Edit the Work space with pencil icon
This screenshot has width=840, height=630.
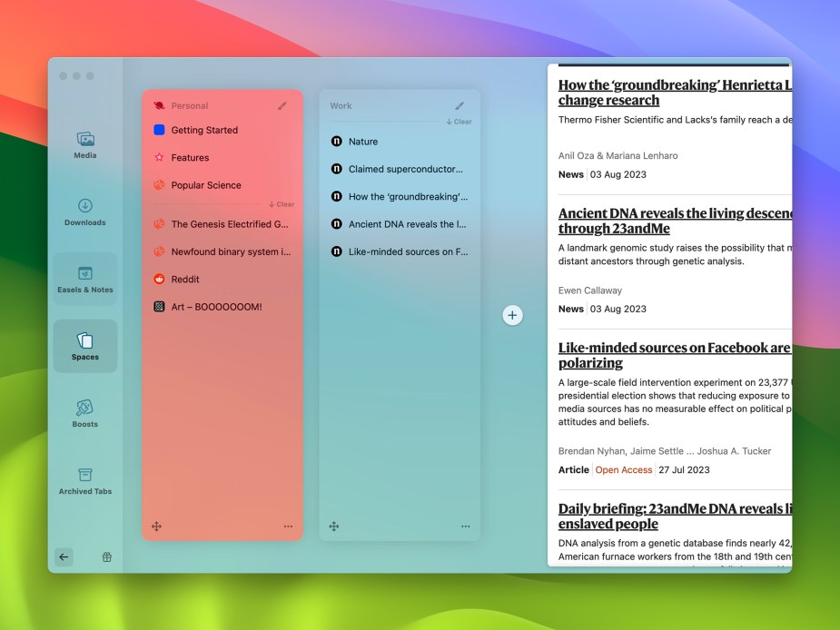460,106
